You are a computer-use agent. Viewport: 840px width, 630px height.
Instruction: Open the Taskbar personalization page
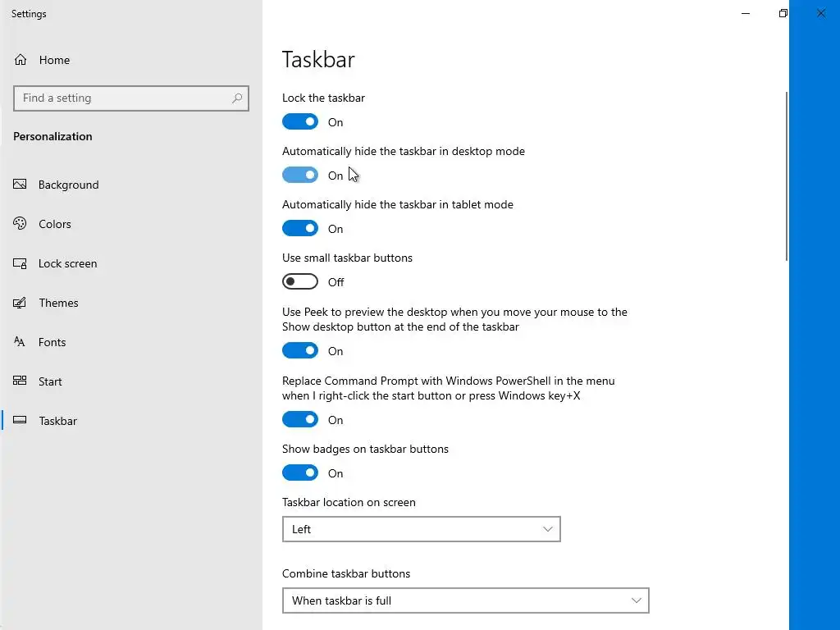tap(57, 421)
